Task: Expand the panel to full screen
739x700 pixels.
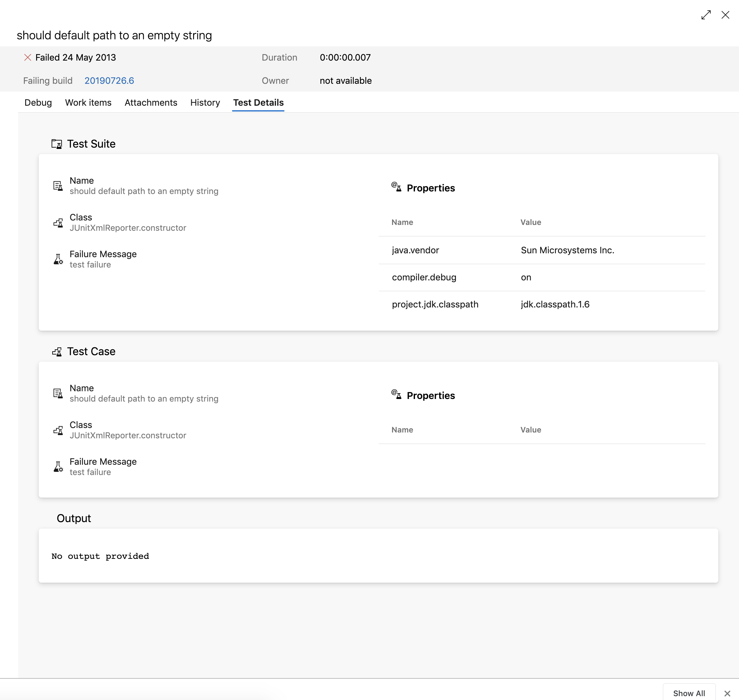Action: (705, 15)
